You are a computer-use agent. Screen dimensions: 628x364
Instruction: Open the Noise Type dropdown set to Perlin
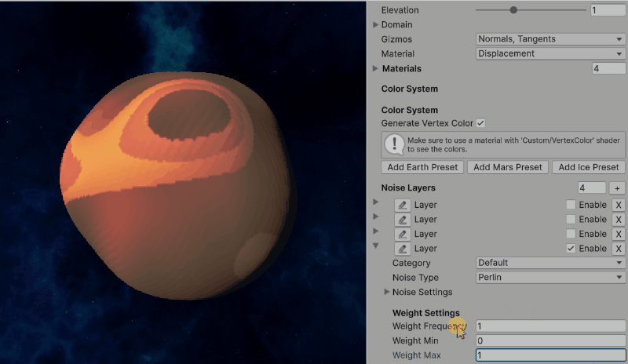[x=550, y=278]
